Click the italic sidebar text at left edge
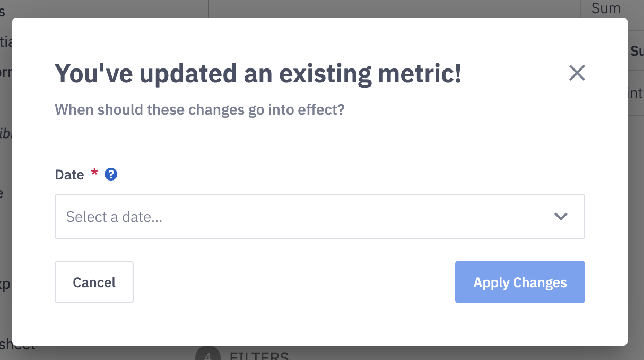The width and height of the screenshot is (644, 360). (x=5, y=133)
